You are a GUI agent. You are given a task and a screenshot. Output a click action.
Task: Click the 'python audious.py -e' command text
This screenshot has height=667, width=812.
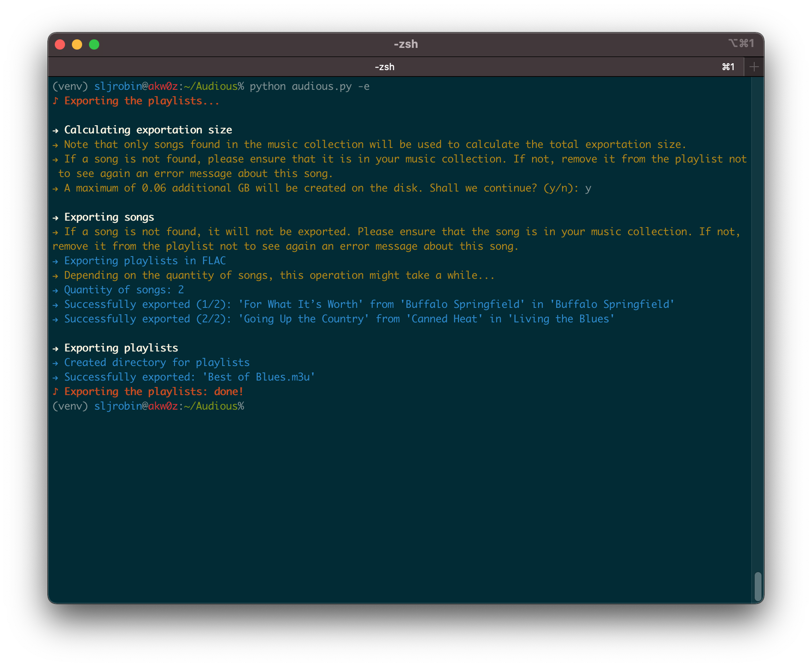click(x=309, y=86)
